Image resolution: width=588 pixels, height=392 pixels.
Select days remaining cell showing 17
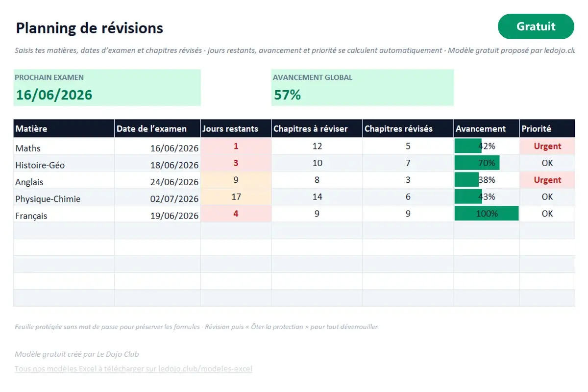(236, 197)
